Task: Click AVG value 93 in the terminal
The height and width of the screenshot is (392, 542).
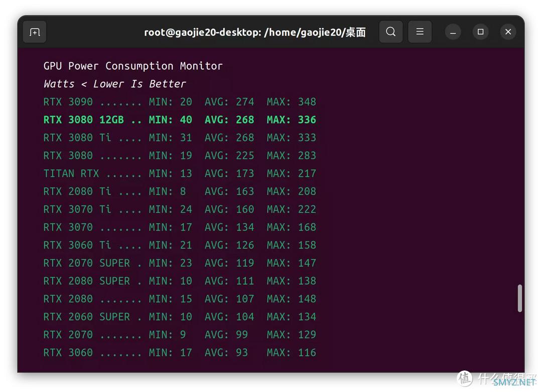Action: pos(242,352)
